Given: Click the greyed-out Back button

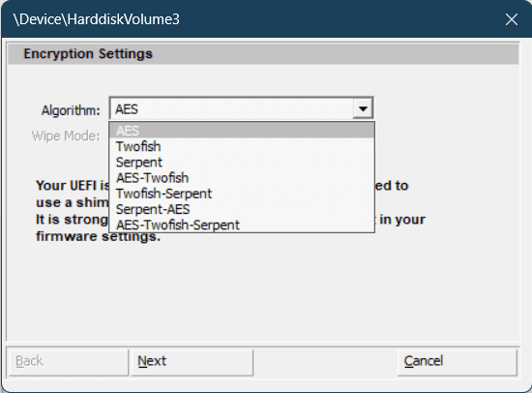Looking at the screenshot, I should [x=69, y=361].
